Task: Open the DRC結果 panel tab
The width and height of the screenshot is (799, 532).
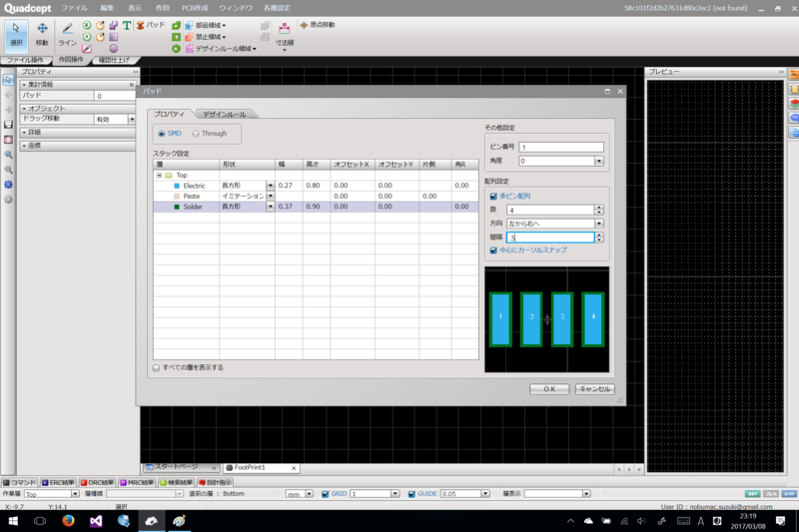Action: (97, 483)
